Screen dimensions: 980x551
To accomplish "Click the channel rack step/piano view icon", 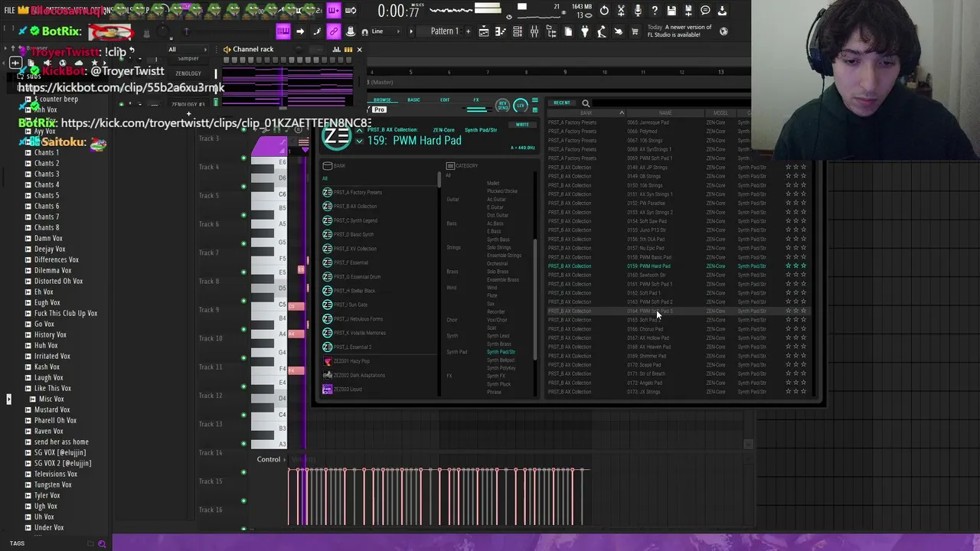I will [x=348, y=50].
